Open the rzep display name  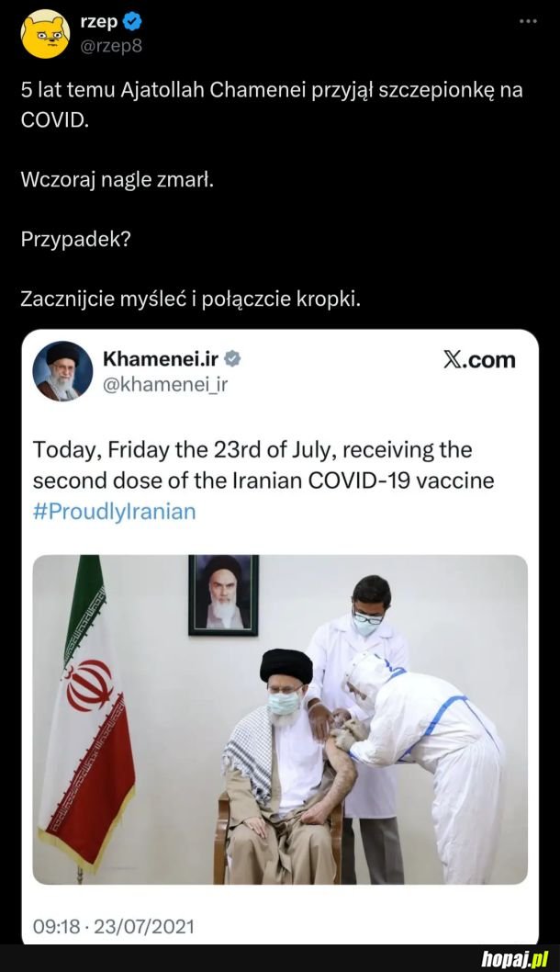98,22
